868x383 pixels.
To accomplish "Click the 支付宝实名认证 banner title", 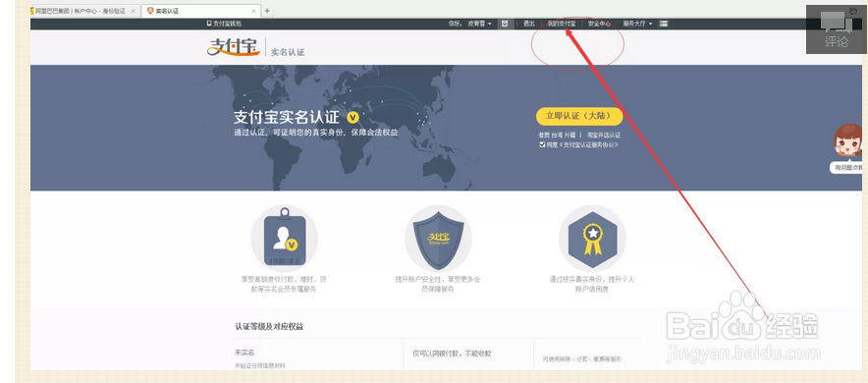I will [286, 117].
